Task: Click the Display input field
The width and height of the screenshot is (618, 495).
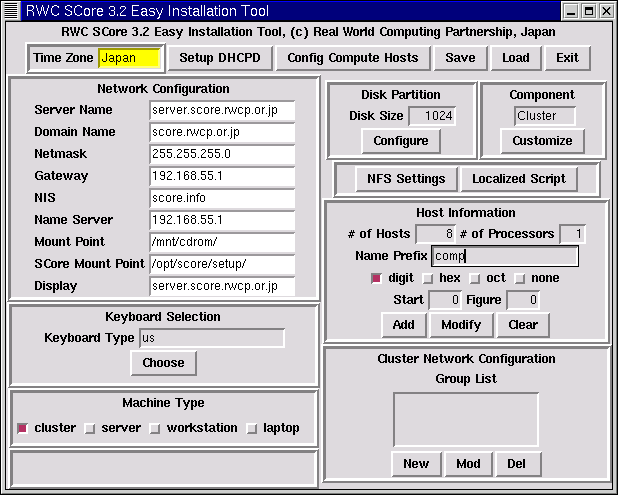Action: (222, 286)
